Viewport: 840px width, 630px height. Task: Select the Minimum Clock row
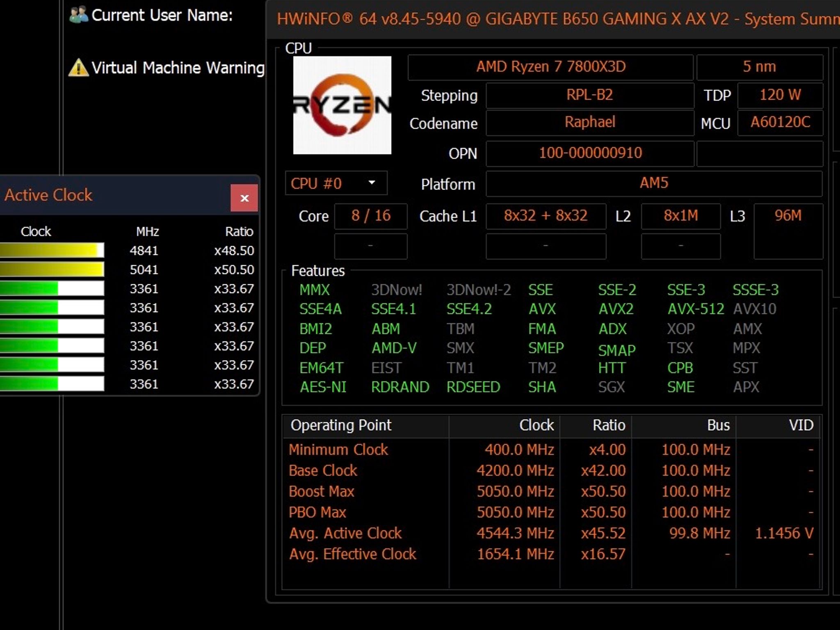(551, 450)
